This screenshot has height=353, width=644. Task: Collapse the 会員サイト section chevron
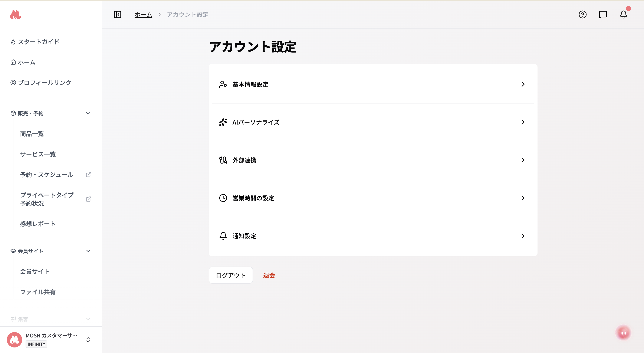coord(88,251)
